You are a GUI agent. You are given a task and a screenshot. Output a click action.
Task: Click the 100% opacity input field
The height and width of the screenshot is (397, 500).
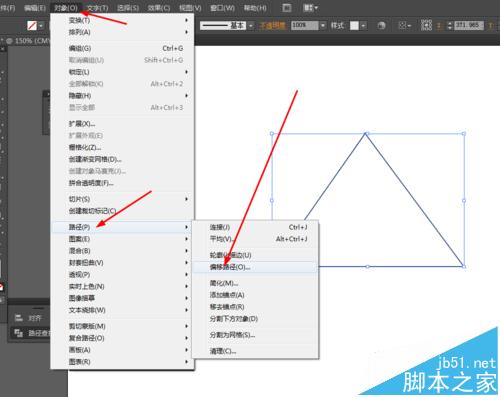(305, 25)
